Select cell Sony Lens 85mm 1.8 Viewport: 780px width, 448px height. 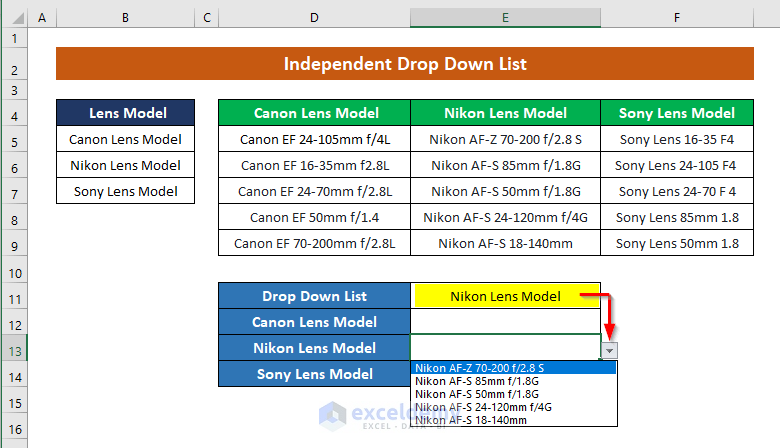677,217
